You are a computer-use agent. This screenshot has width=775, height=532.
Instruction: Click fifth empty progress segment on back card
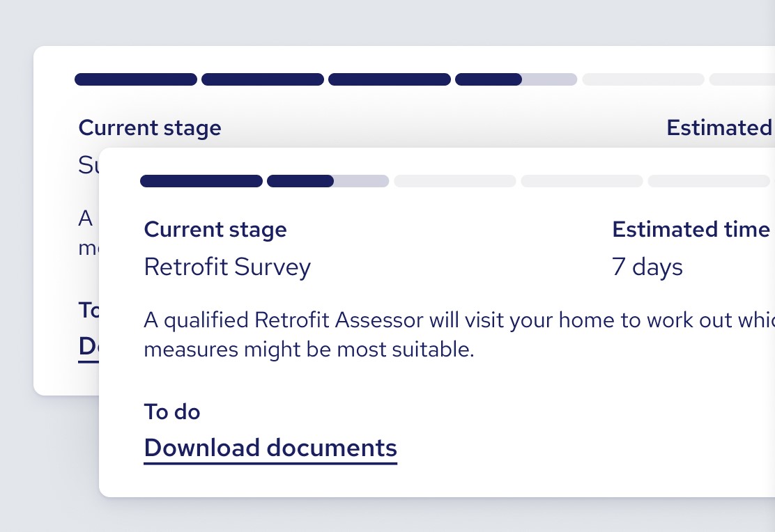pos(643,79)
